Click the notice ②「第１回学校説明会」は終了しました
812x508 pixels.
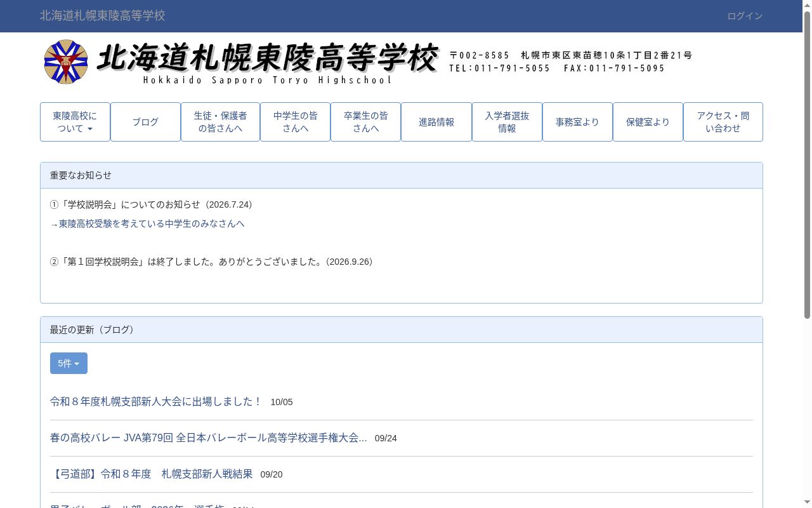211,262
